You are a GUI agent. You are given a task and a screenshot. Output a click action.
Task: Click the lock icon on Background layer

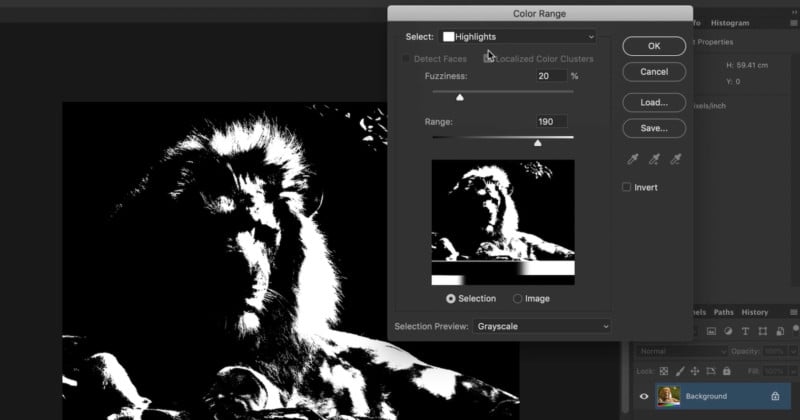tap(775, 396)
